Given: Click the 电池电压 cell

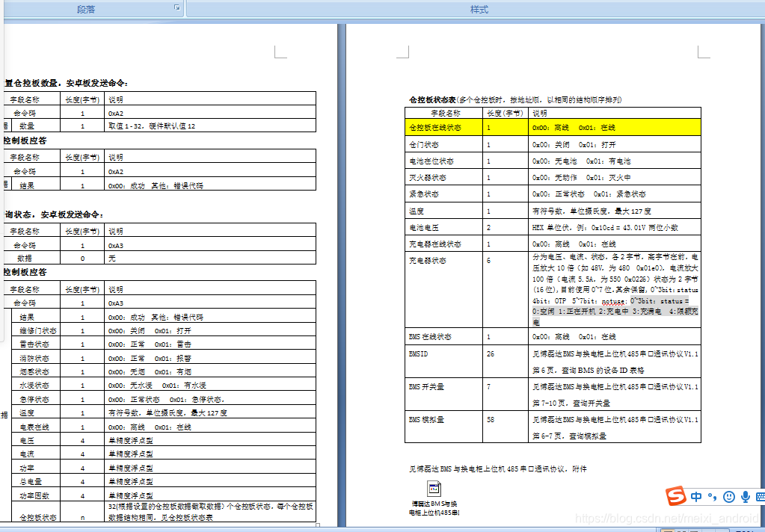Looking at the screenshot, I should click(x=443, y=227).
